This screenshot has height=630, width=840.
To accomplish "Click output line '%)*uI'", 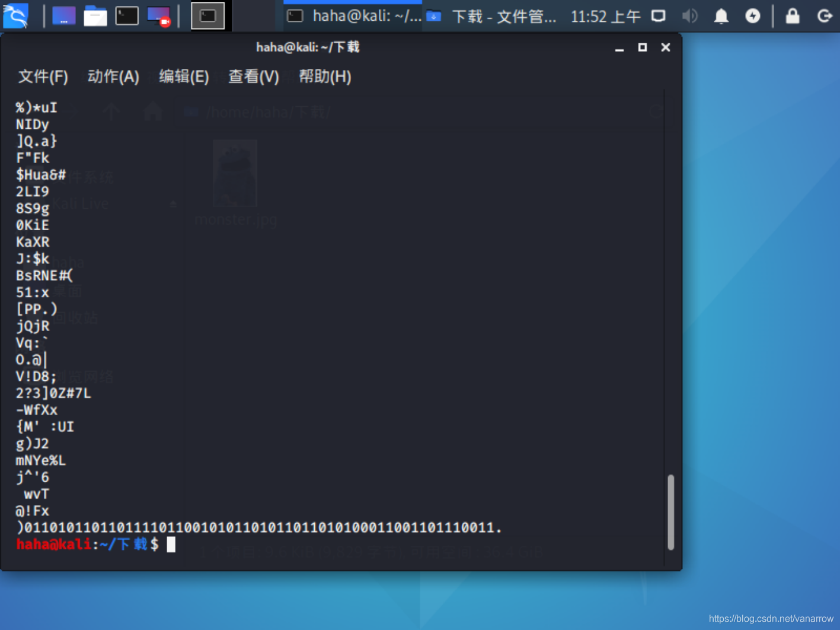I will 37,108.
